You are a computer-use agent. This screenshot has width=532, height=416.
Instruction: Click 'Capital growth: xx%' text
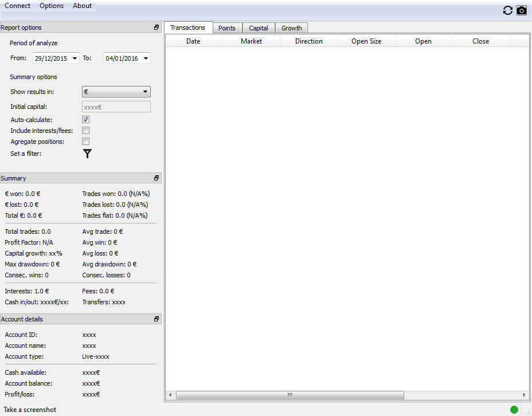34,253
